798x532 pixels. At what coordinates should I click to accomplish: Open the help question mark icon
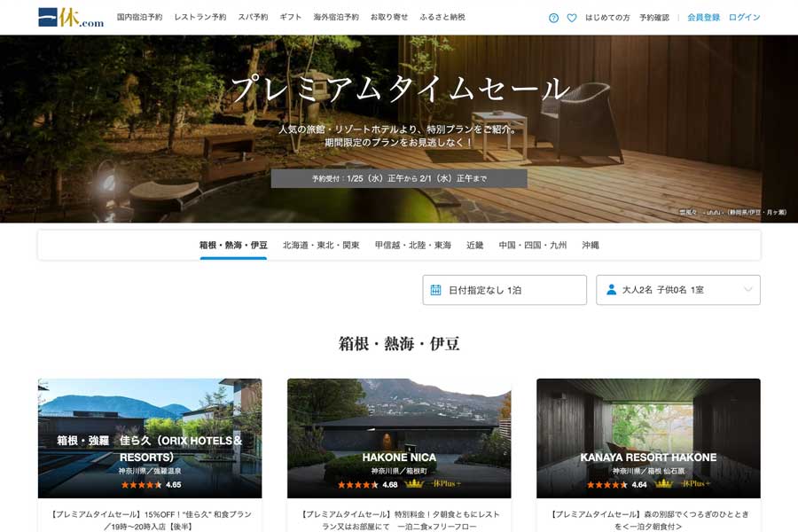coord(553,18)
